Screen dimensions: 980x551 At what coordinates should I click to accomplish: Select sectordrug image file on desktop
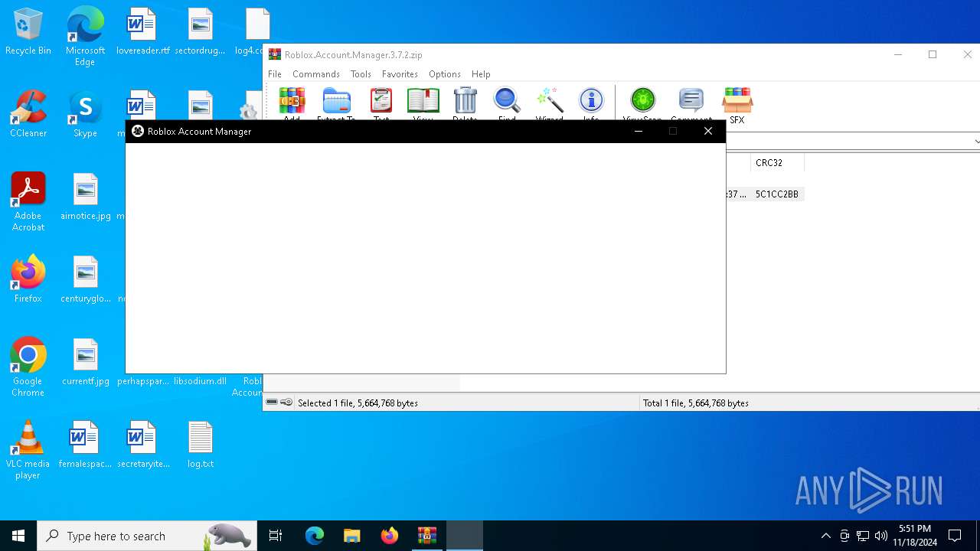[x=200, y=32]
